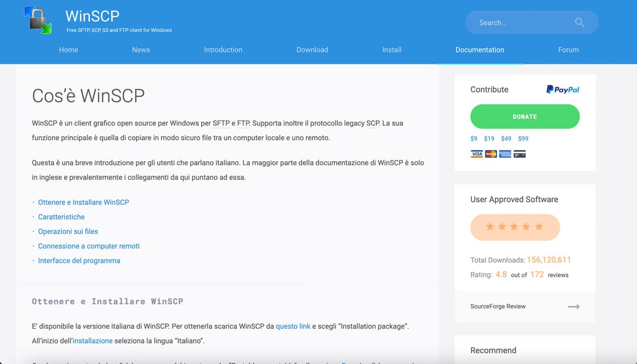Image resolution: width=637 pixels, height=364 pixels.
Task: Follow the 'questo link' hyperlink
Action: (x=293, y=326)
